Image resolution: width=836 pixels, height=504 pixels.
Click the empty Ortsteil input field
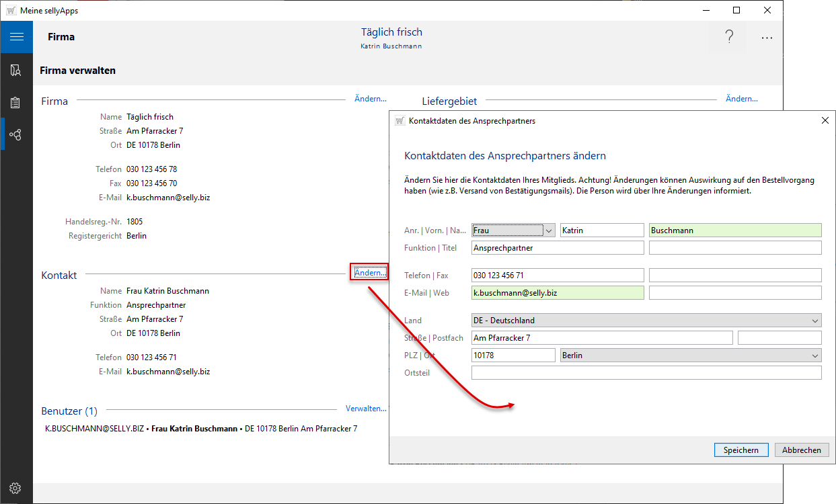(646, 373)
